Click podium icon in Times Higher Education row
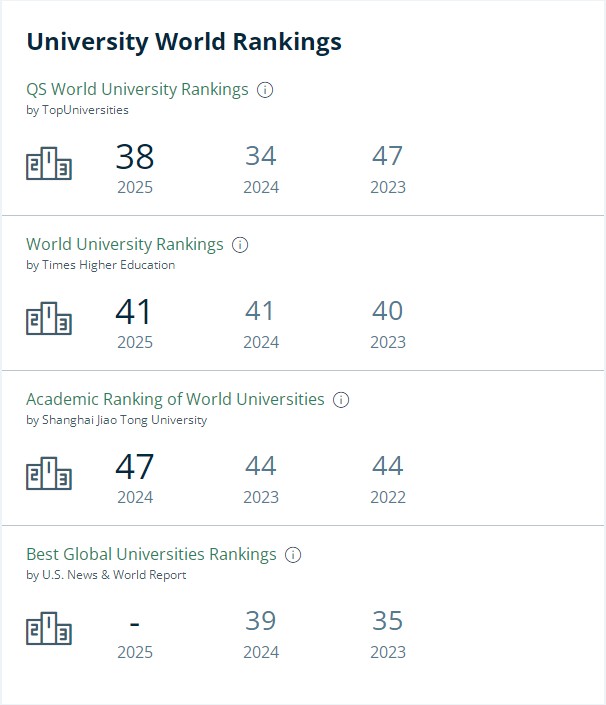Viewport: 606px width, 705px height. 49,318
